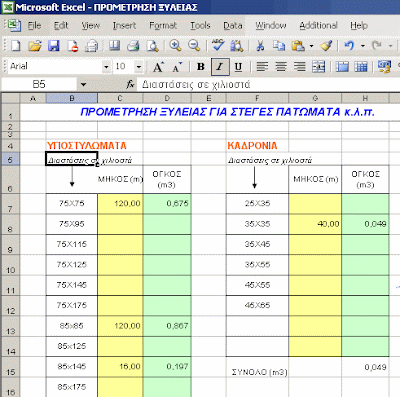Expand the Arial font name dropdown
Screen dimensions: 400x397
(x=106, y=67)
